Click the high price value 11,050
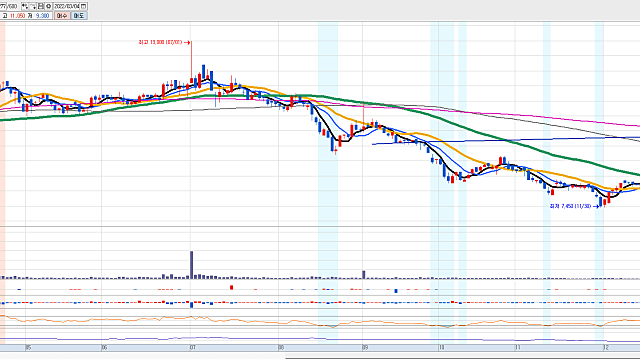The width and height of the screenshot is (640, 360). [18, 16]
